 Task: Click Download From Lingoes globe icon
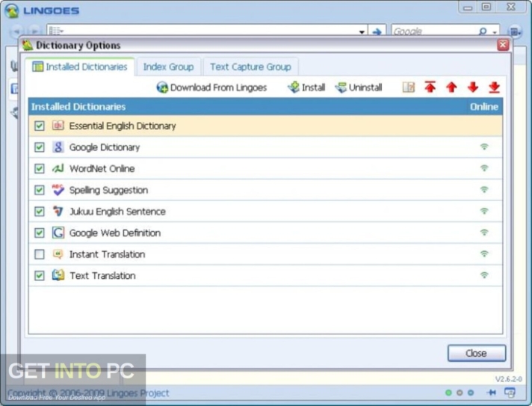pyautogui.click(x=162, y=87)
